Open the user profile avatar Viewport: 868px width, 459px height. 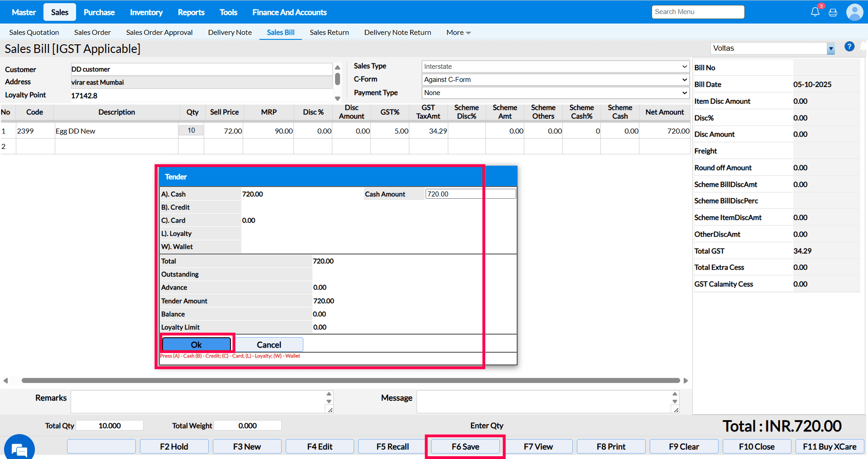[854, 12]
